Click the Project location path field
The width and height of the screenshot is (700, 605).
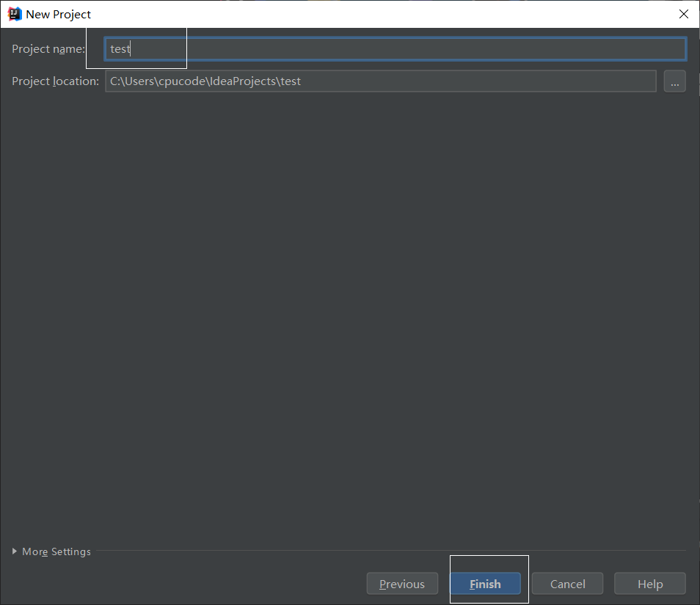click(x=381, y=81)
